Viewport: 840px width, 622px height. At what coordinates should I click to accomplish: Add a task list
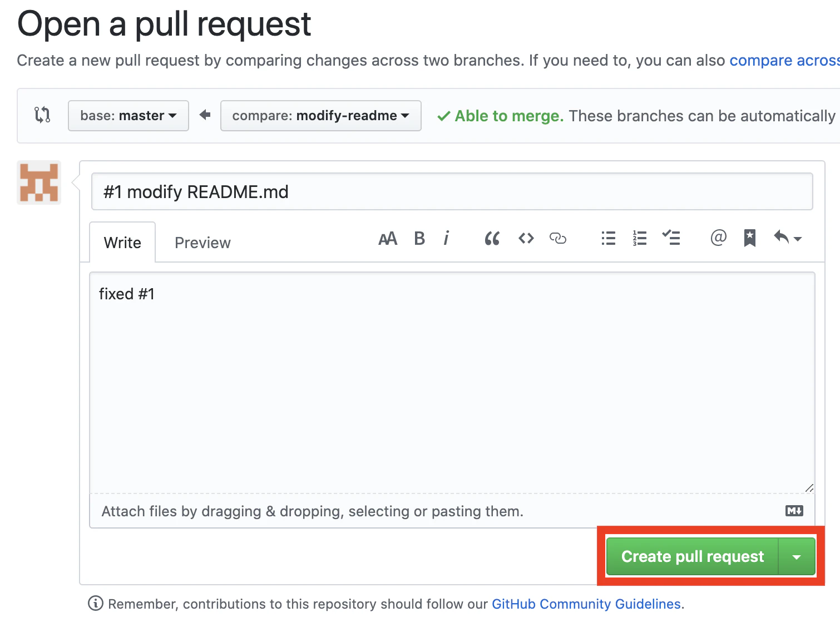point(671,238)
